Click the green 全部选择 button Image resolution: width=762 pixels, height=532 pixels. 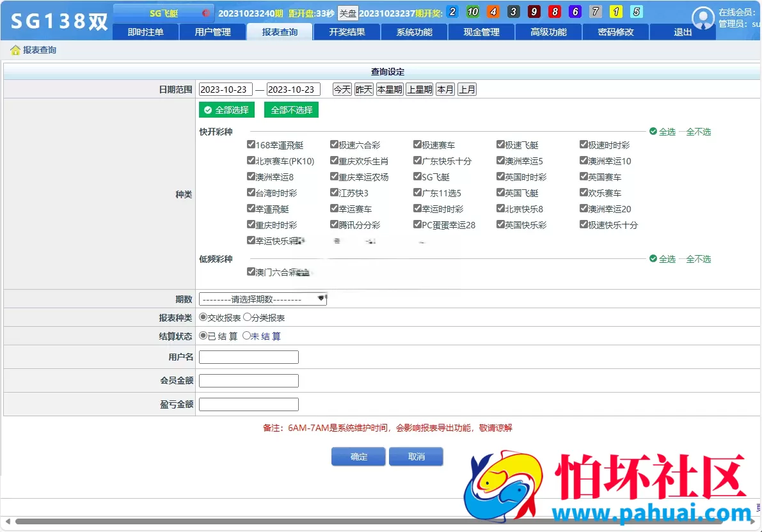tap(227, 110)
